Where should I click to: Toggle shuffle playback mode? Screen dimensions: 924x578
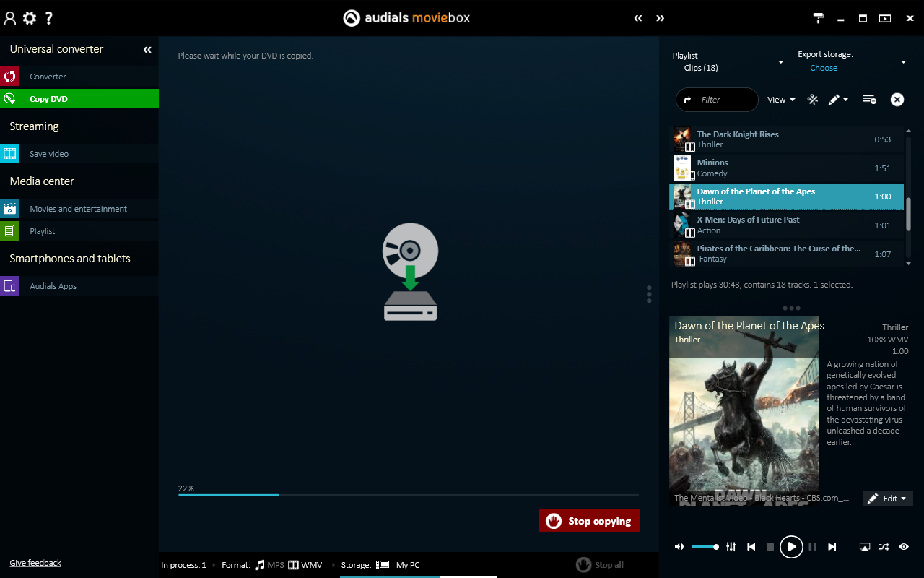[884, 547]
